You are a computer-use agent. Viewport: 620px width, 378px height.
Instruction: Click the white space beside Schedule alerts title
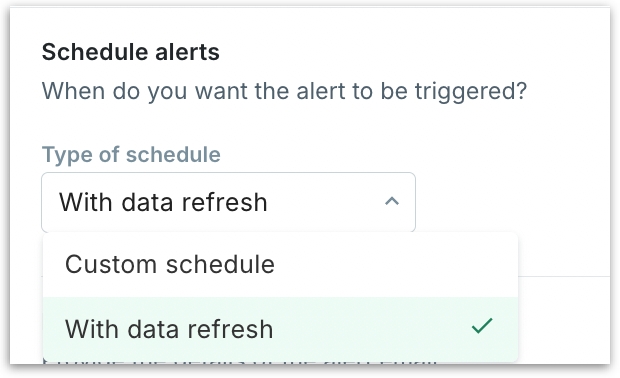click(395, 52)
